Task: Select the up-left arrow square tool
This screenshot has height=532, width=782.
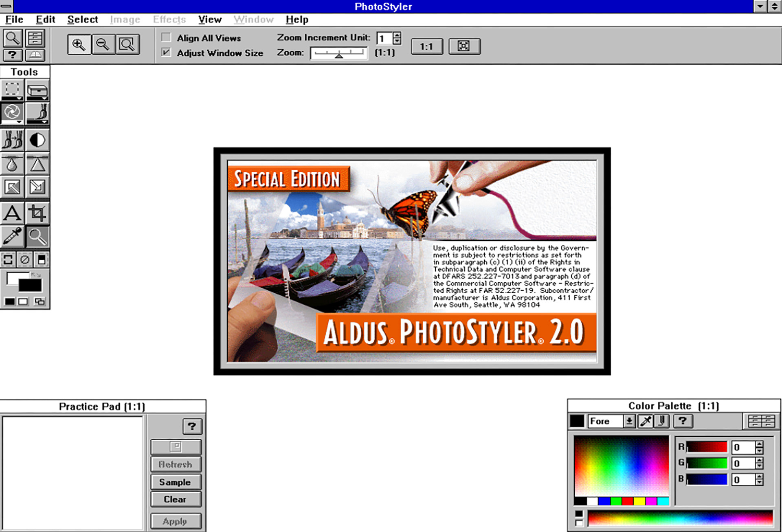Action: tap(12, 187)
